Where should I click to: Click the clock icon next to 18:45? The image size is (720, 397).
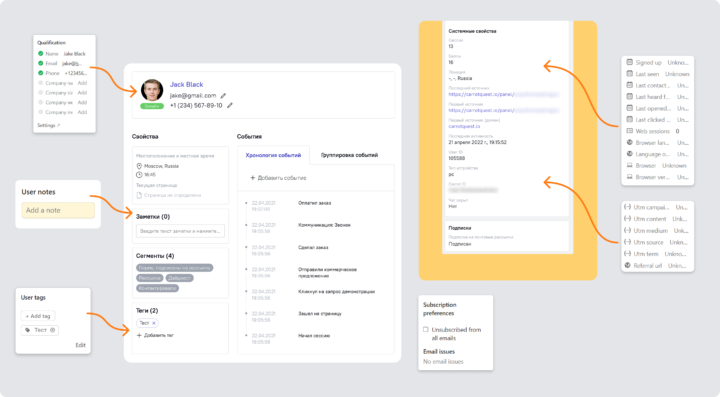(x=139, y=175)
